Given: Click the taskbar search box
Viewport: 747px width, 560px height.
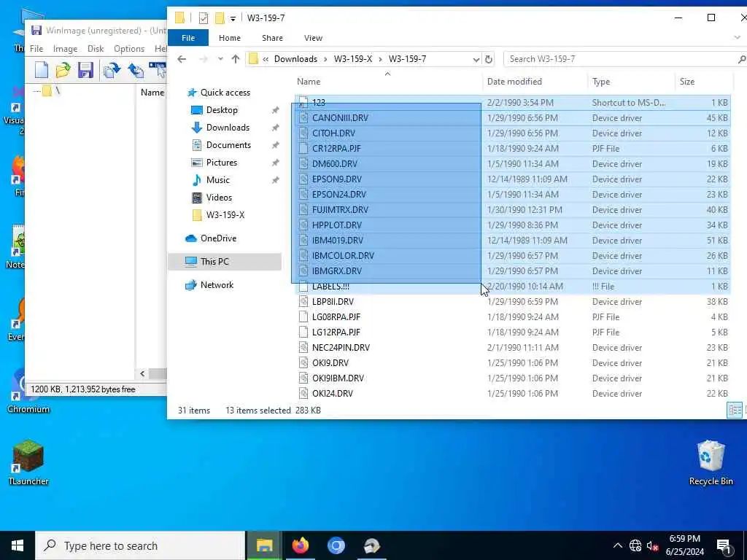Looking at the screenshot, I should pos(140,545).
